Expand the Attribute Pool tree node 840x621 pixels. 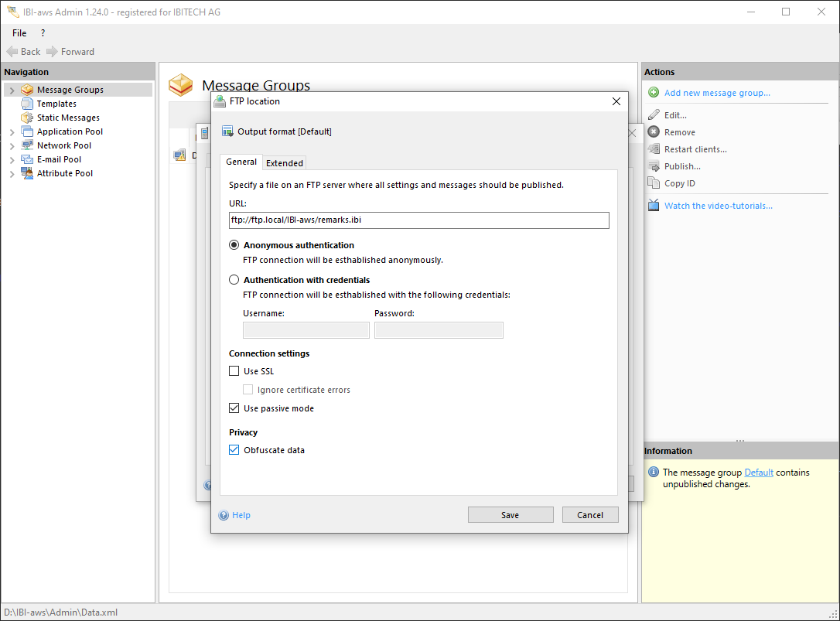point(12,174)
